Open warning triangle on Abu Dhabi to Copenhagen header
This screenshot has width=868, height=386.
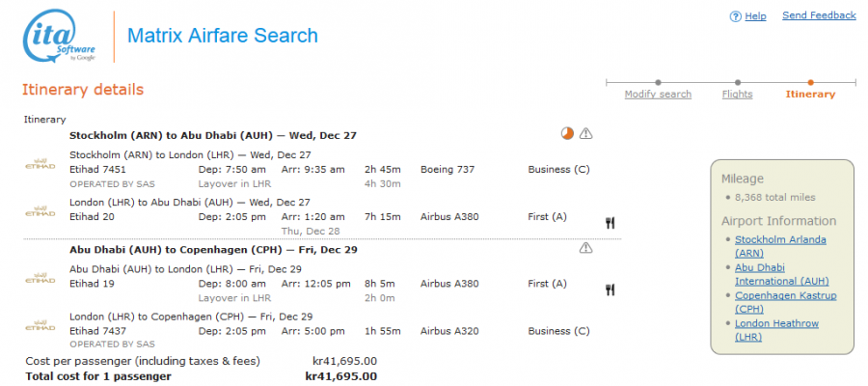pyautogui.click(x=585, y=248)
